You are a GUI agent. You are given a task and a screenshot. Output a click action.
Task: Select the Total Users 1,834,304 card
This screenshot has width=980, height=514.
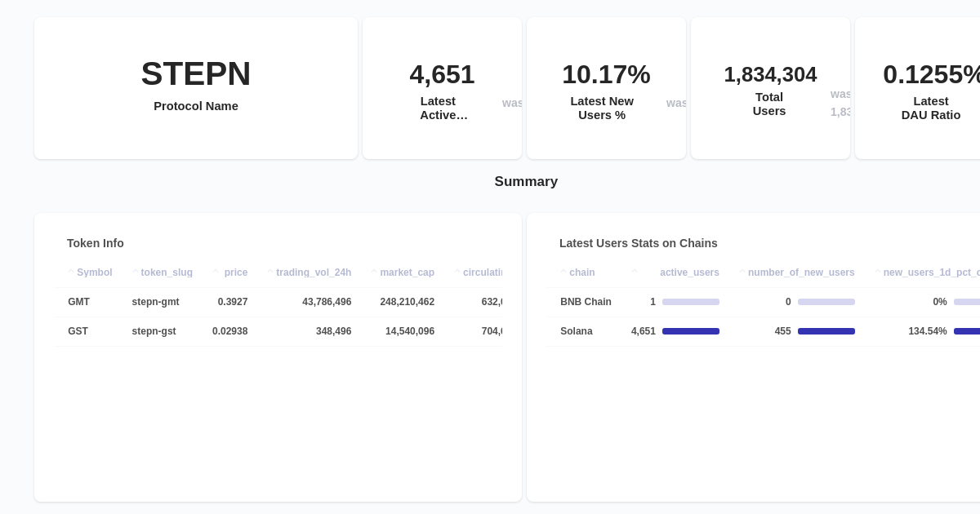(x=770, y=88)
